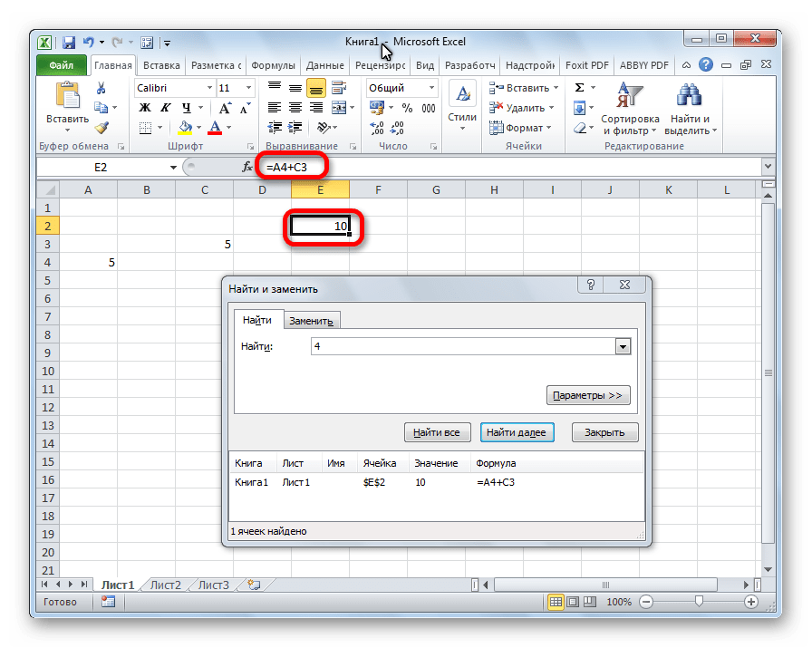Click the Increase Indent icon
The width and height of the screenshot is (812, 648).
(x=295, y=128)
